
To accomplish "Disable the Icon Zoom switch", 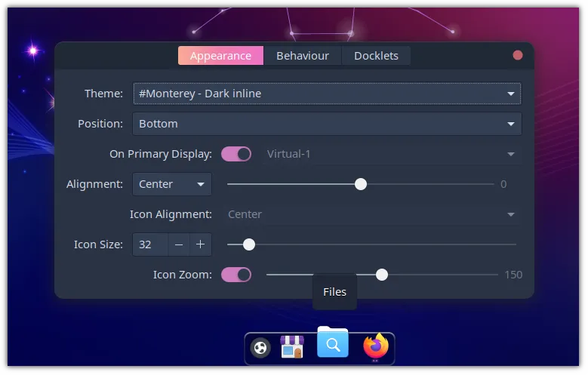I will pos(236,275).
